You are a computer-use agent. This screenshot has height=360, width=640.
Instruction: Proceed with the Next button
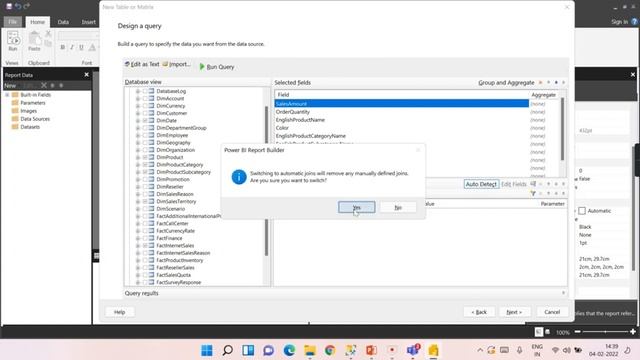click(x=514, y=312)
